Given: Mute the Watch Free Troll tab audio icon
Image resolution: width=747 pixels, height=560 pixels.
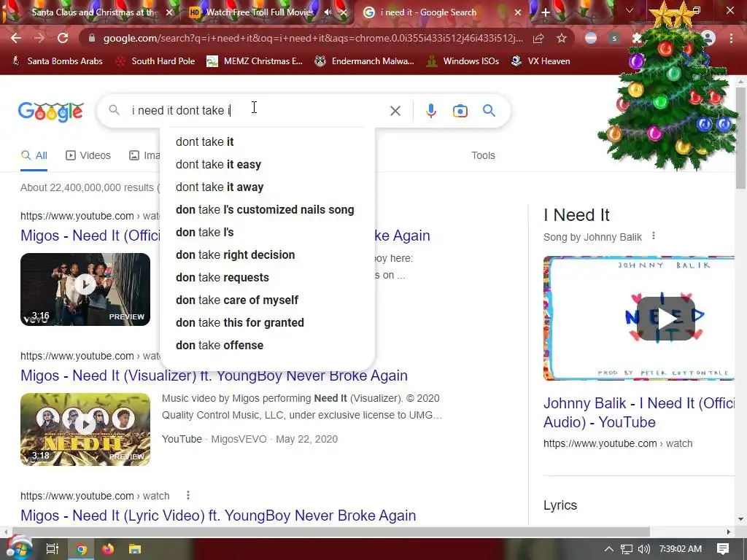Looking at the screenshot, I should 328,12.
